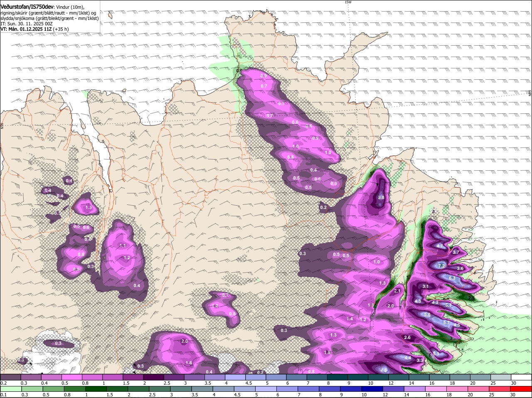Pick the navy blue swatch above 10 in the lower legend
The image size is (532, 398).
coord(372,389)
